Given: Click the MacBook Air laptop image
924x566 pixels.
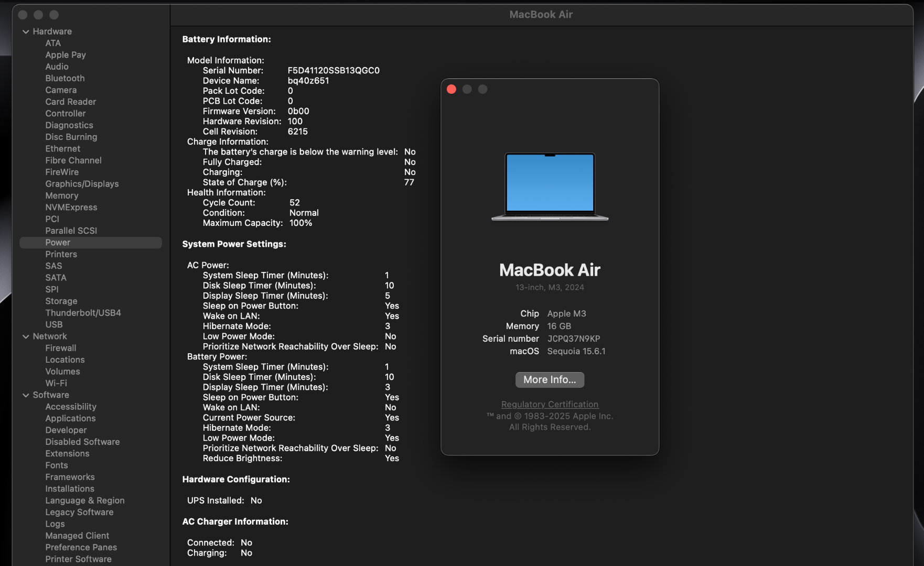Looking at the screenshot, I should click(550, 186).
